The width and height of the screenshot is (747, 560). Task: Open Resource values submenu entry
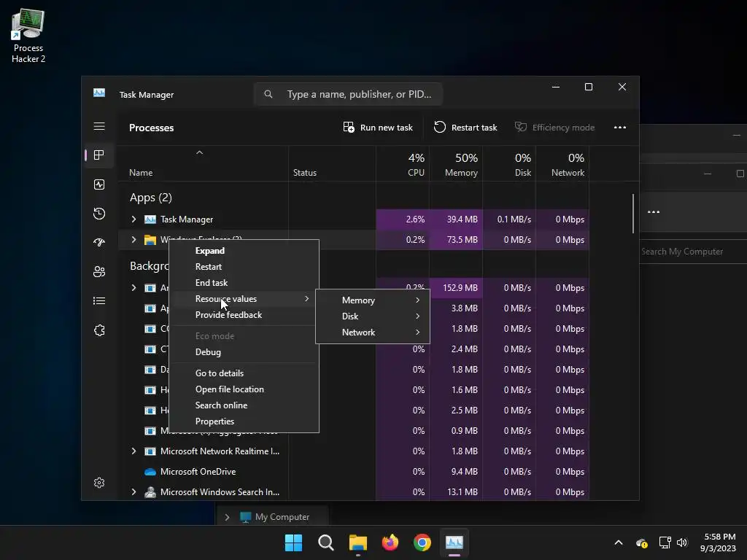pos(244,298)
